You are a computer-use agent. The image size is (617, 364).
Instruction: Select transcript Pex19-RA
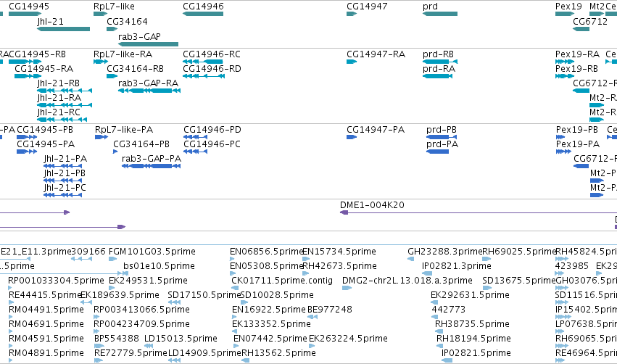tap(565, 62)
